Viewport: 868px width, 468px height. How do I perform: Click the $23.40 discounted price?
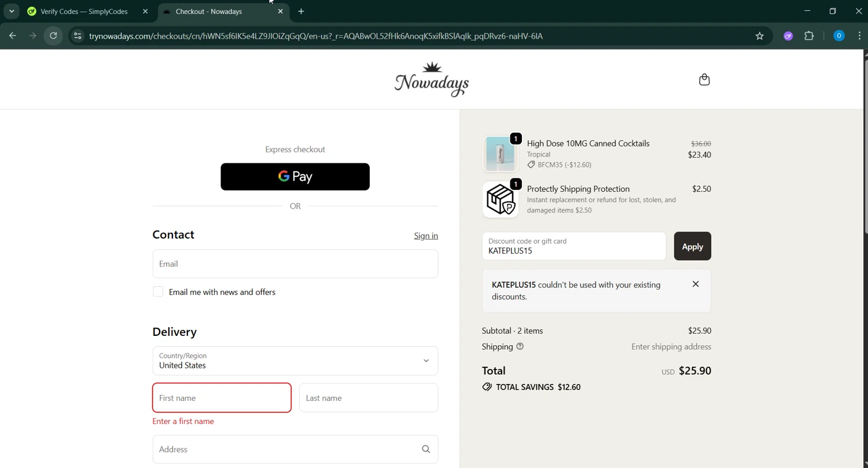coord(699,155)
